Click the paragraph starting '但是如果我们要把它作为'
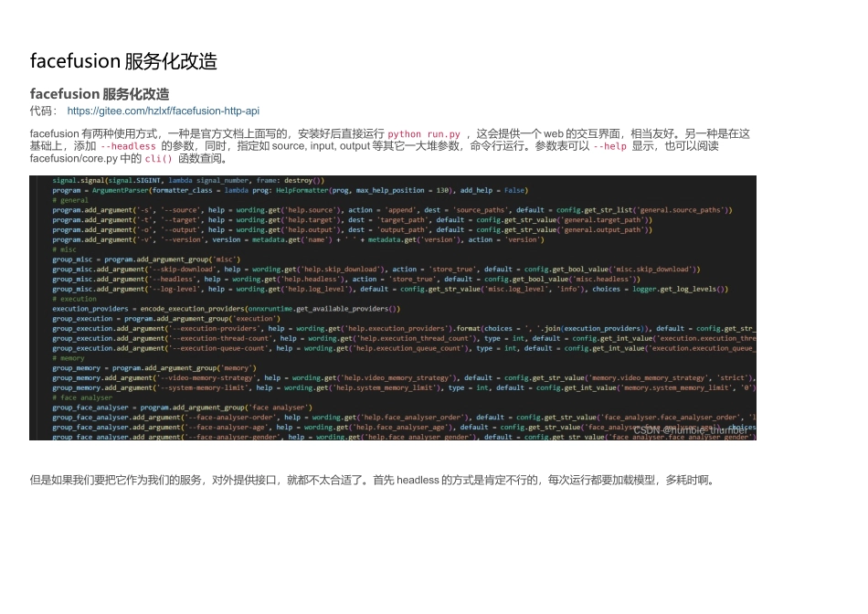868x614 pixels. (x=374, y=480)
